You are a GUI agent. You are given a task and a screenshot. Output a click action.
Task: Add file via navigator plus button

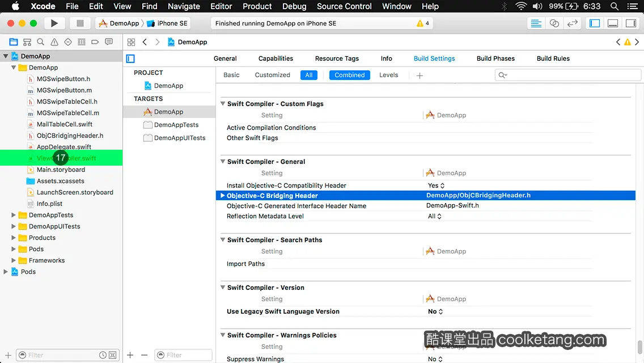coord(8,355)
